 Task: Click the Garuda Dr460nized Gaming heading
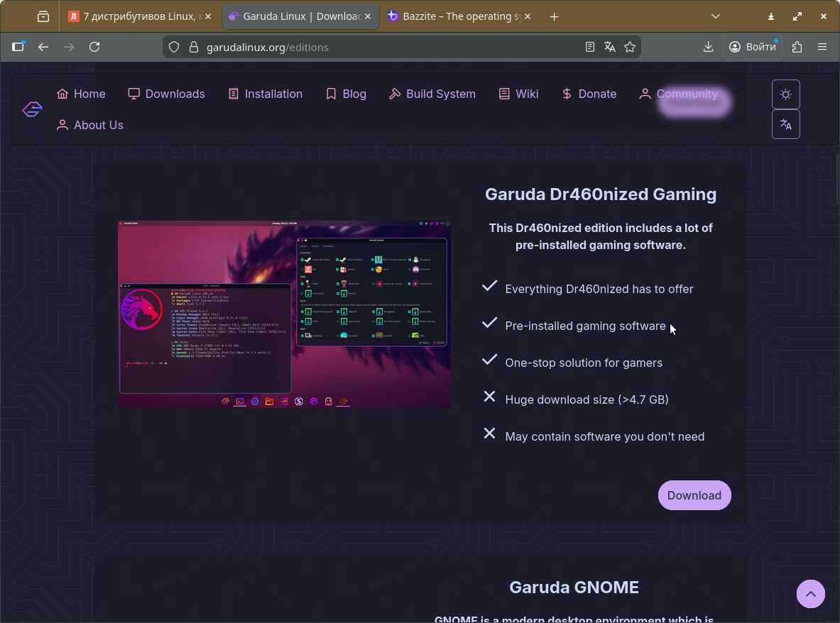(x=601, y=194)
